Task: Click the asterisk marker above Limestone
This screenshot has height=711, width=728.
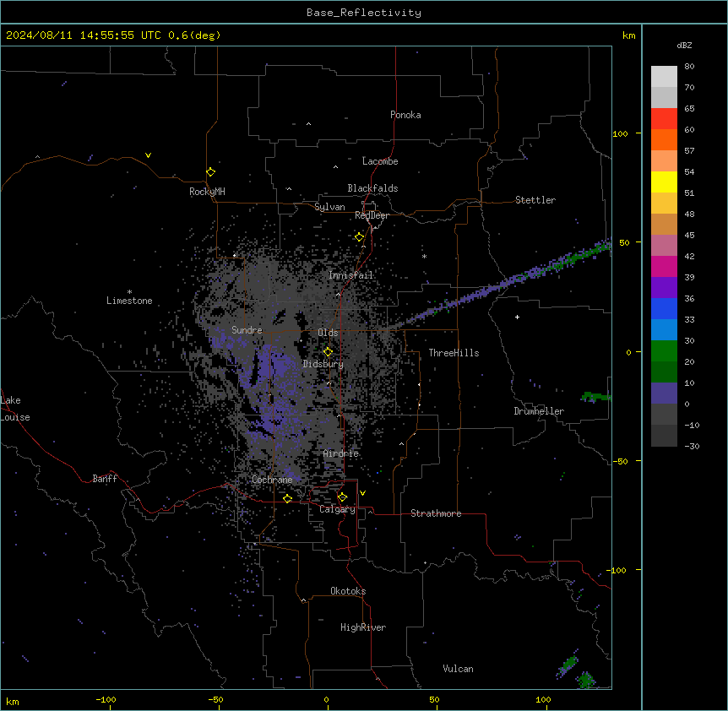Action: (x=129, y=292)
